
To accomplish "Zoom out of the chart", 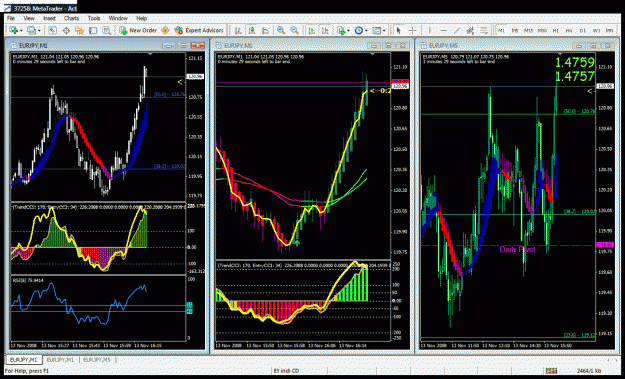I will pyautogui.click(x=295, y=30).
